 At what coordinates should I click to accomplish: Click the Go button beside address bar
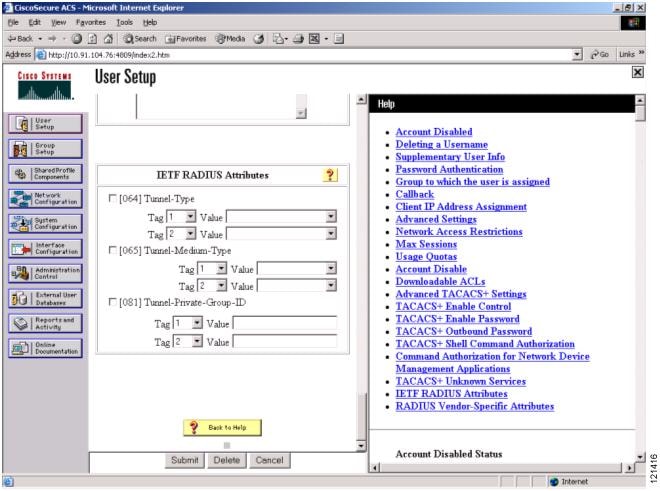coord(600,54)
